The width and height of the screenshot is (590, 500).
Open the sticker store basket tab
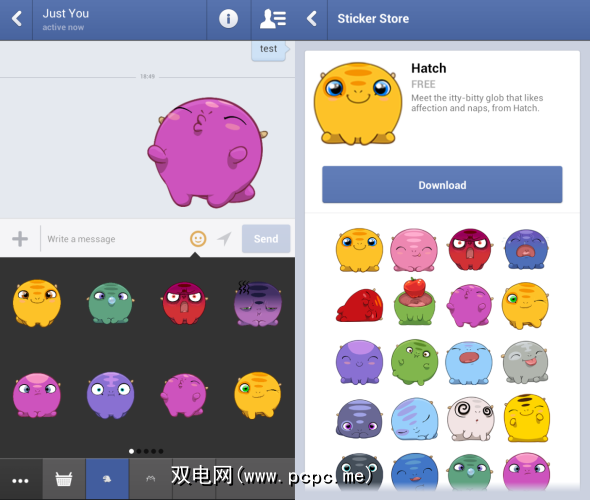[x=64, y=479]
